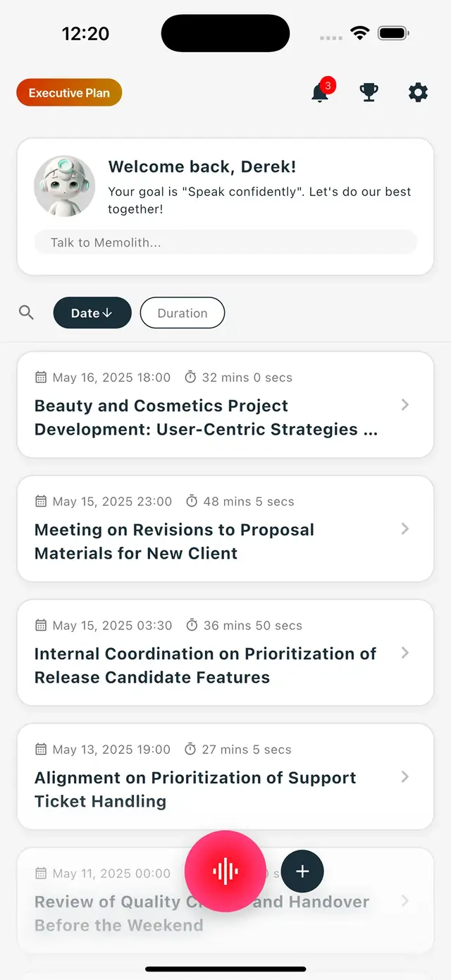Expand Internal Coordination meeting chevron

405,653
